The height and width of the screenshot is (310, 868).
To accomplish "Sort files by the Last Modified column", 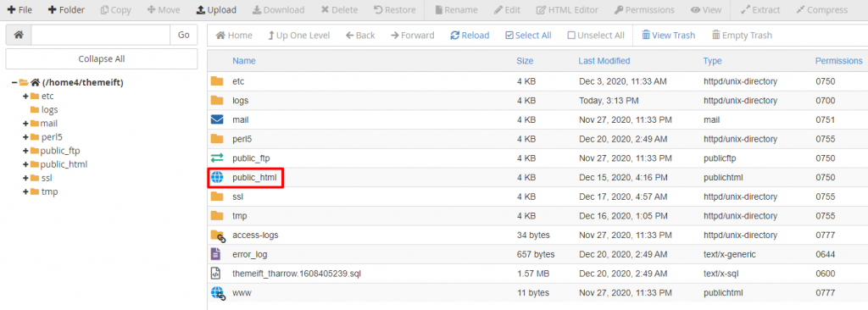I will (604, 61).
